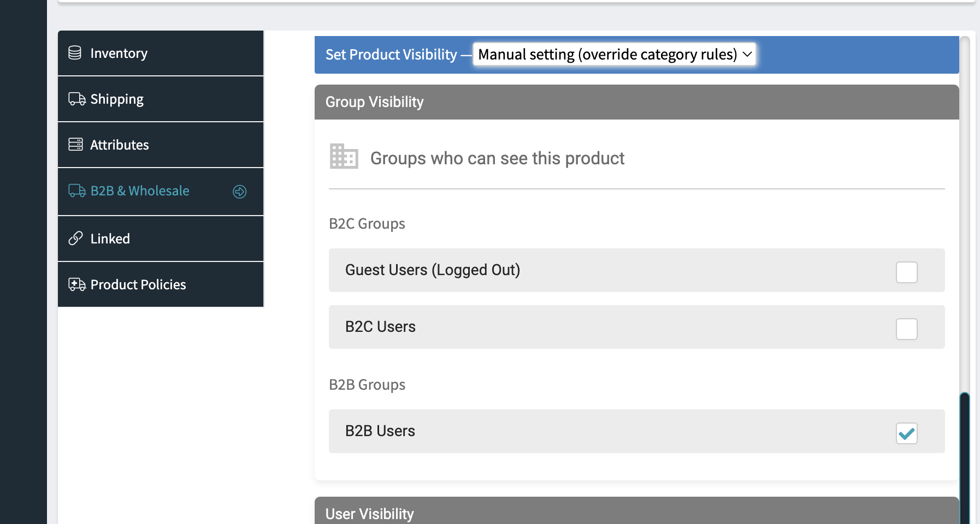Click the 'B2B Groups' label

367,385
